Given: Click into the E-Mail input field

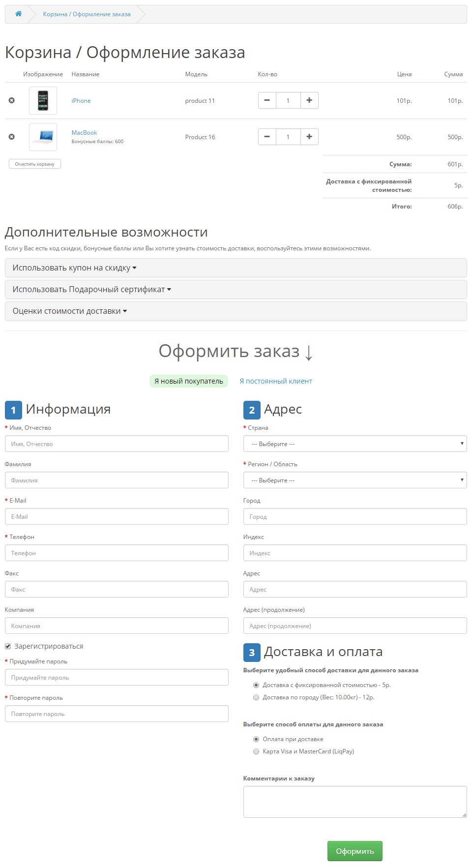Looking at the screenshot, I should (x=117, y=516).
